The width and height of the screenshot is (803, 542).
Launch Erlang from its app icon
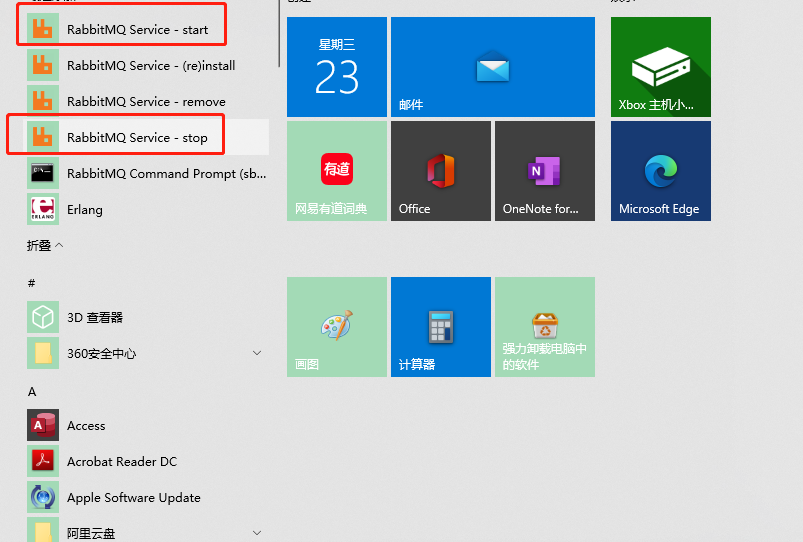coord(43,209)
